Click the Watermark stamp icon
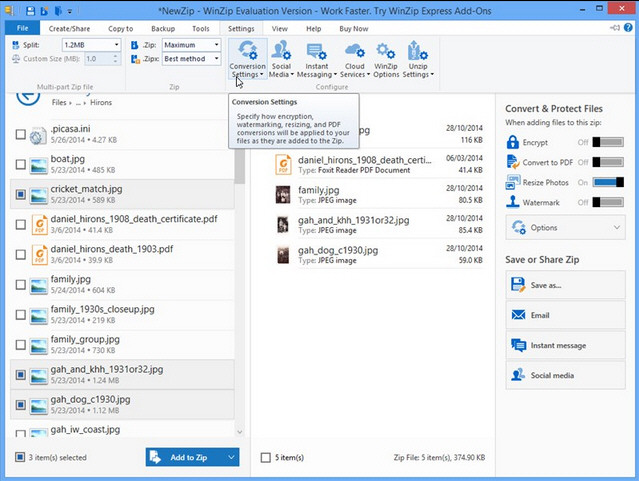This screenshot has width=639, height=481. pos(512,202)
